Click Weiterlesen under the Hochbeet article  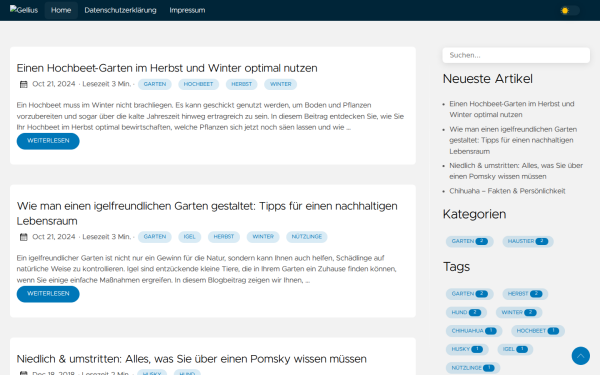point(48,141)
